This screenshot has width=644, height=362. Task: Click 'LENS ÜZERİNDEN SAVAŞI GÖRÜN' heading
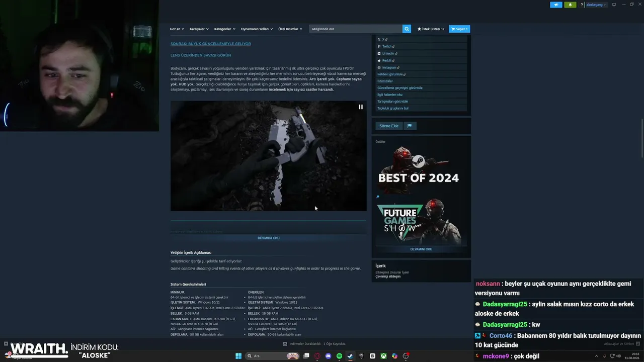pos(201,55)
